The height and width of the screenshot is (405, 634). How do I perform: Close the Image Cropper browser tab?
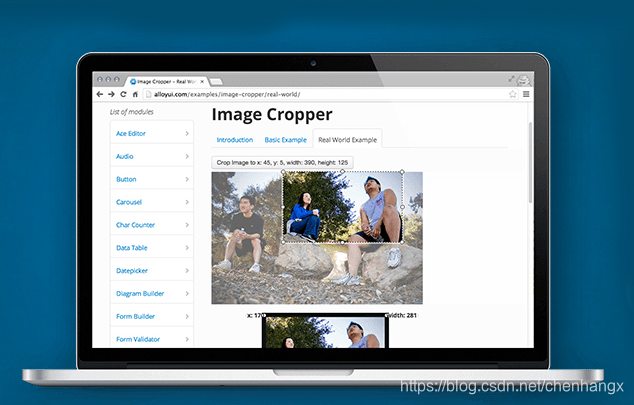click(x=202, y=82)
